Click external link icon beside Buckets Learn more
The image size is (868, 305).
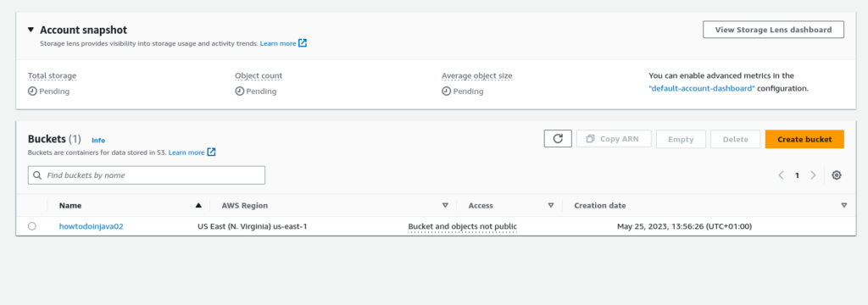[211, 152]
